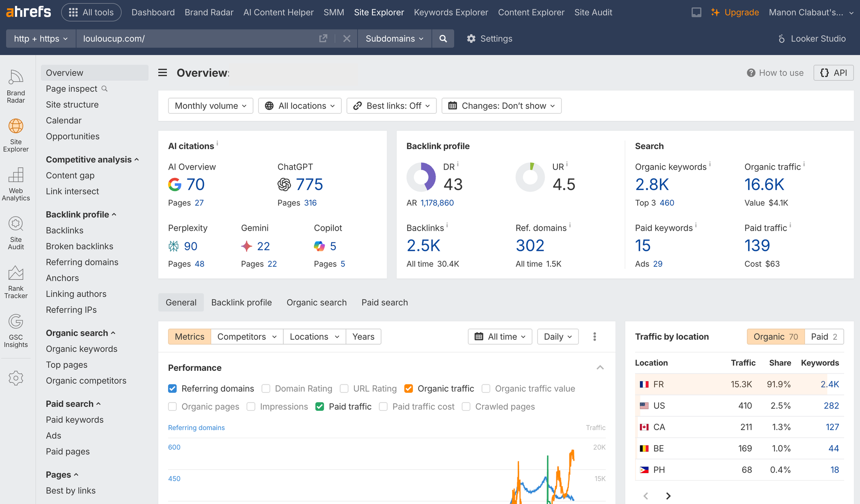Expand All locations filter dropdown

coord(300,106)
